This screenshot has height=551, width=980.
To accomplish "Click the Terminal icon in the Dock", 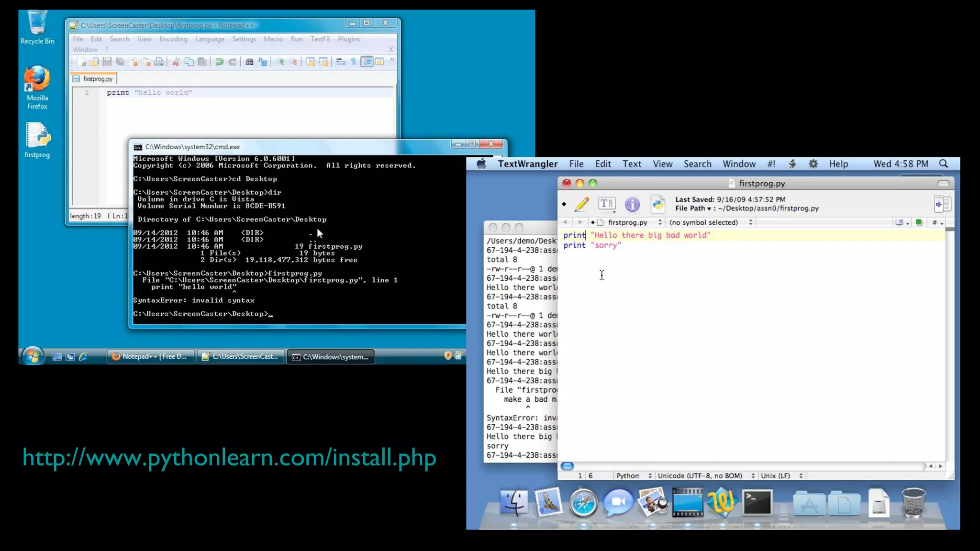I will [757, 502].
